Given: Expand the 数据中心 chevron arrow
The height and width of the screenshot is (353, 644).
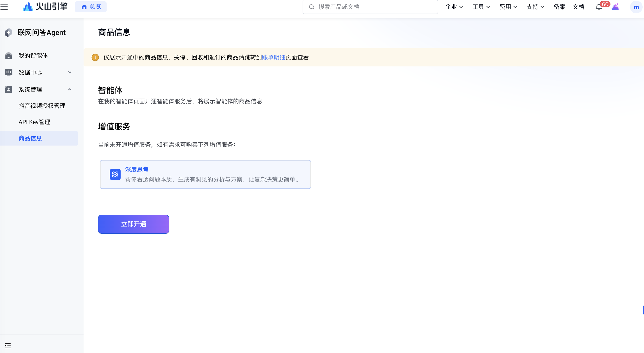Looking at the screenshot, I should 70,73.
